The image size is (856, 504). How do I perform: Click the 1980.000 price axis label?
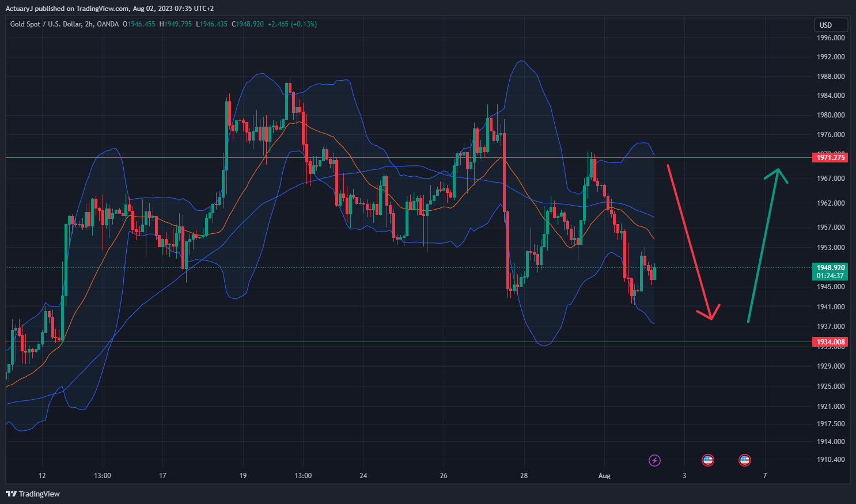(x=831, y=115)
